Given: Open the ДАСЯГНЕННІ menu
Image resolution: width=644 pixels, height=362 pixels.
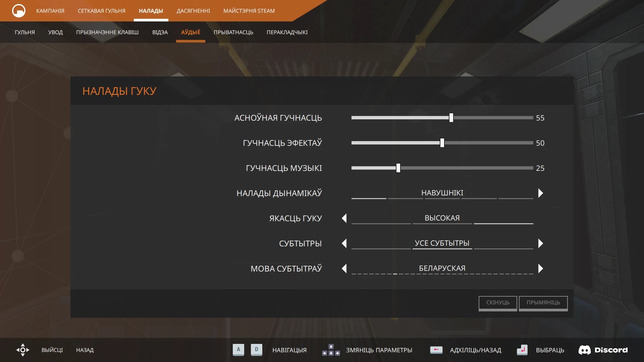Looking at the screenshot, I should [193, 11].
